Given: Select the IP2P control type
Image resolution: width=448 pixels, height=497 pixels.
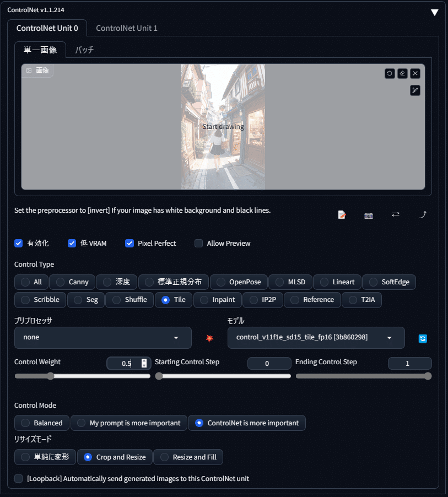Looking at the screenshot, I should click(262, 300).
